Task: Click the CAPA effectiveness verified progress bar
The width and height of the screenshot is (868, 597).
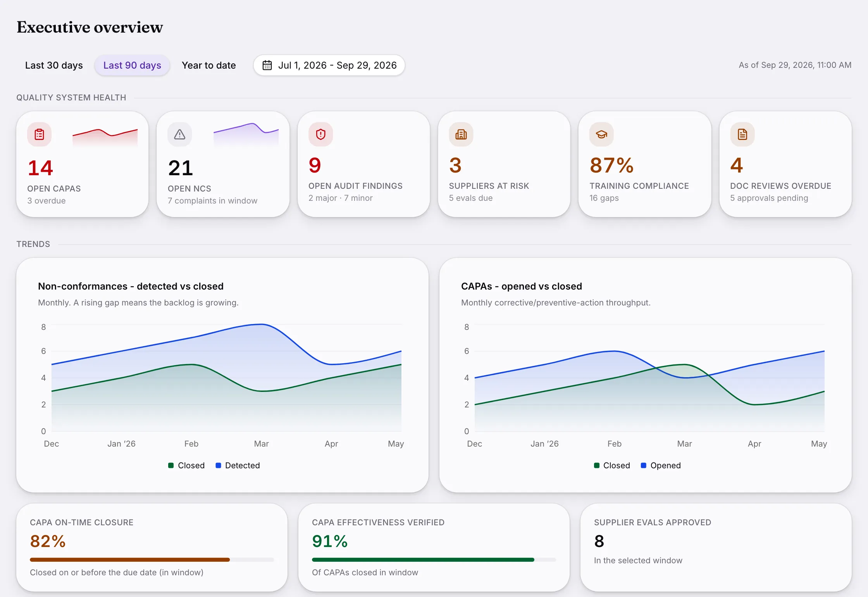Action: coord(434,560)
